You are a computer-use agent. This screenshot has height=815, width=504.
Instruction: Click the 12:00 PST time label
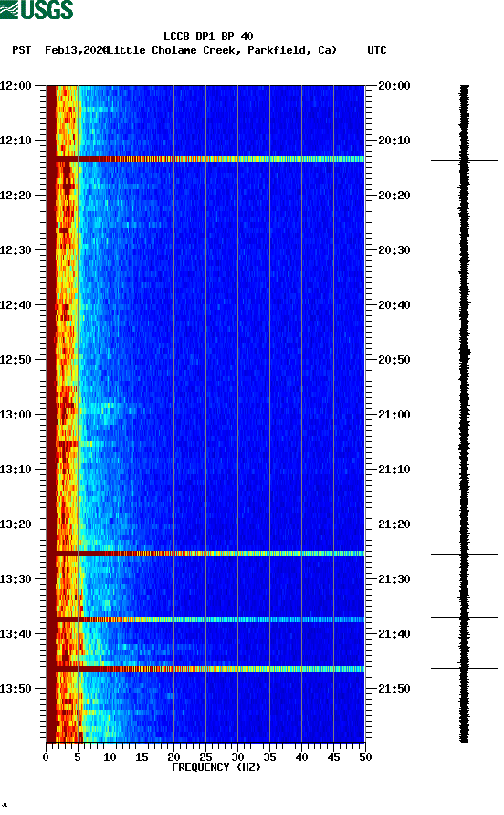[x=16, y=86]
